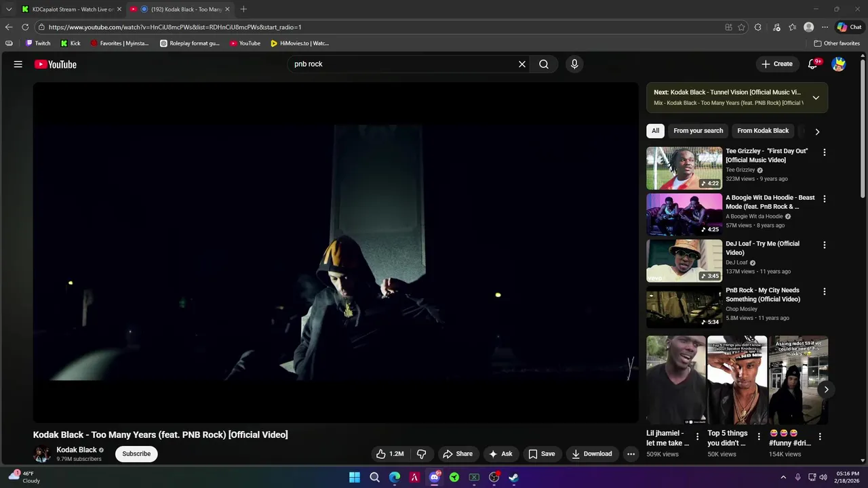Select From your search filter chip
This screenshot has height=488, width=868.
pos(698,131)
